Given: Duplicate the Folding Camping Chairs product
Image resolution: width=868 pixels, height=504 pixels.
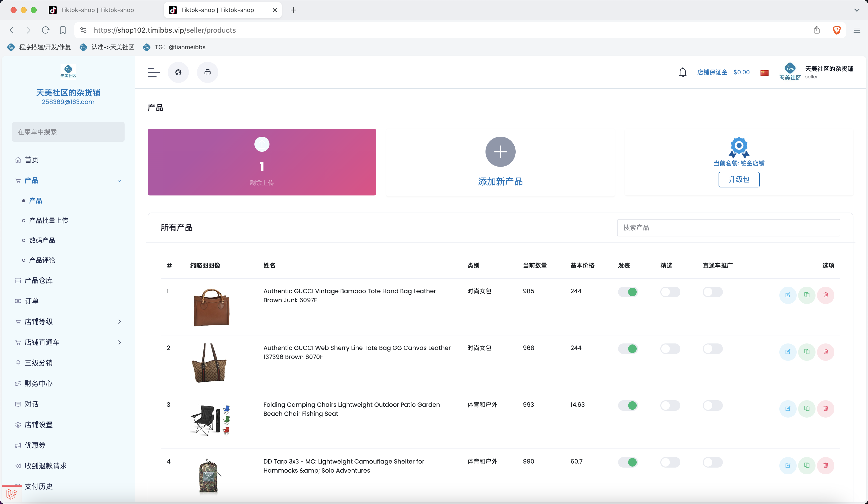Looking at the screenshot, I should (x=807, y=409).
